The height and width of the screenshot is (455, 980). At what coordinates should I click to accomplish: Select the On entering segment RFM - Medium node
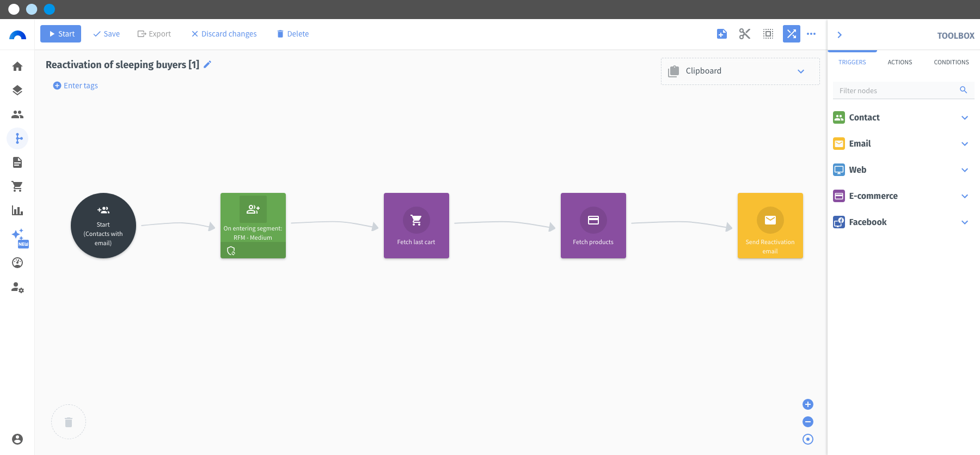pos(253,226)
